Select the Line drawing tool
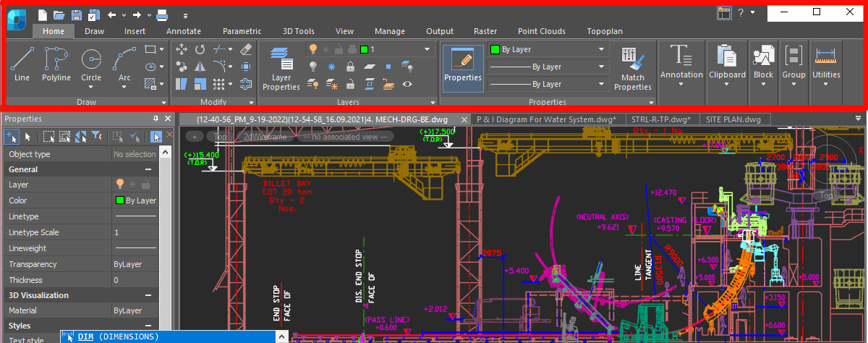This screenshot has height=343, width=868. tap(22, 64)
